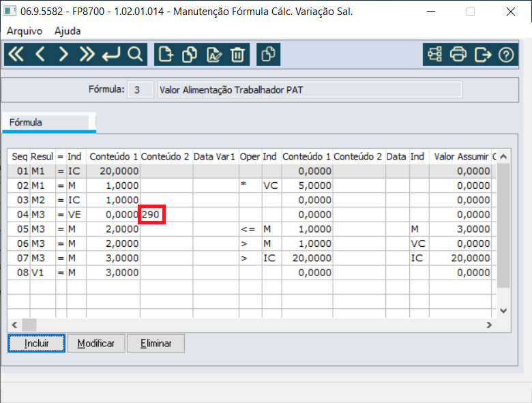This screenshot has width=532, height=403.
Task: Select sequence 05 cell
Action: pos(19,229)
